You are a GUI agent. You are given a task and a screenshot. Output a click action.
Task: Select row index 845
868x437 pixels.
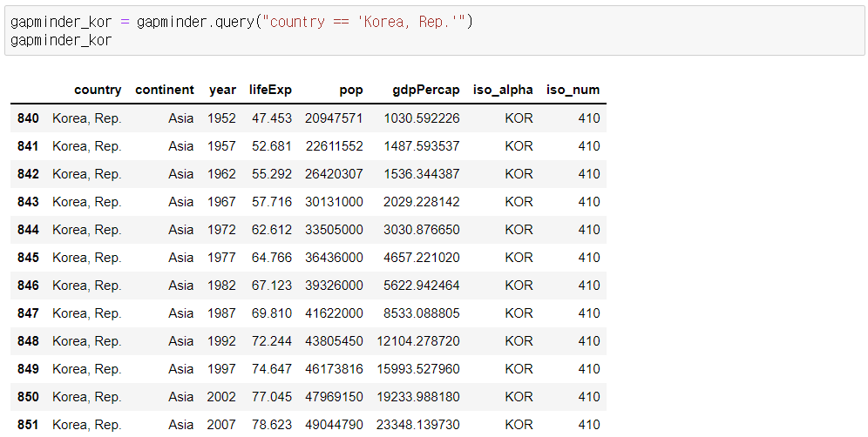click(x=28, y=257)
